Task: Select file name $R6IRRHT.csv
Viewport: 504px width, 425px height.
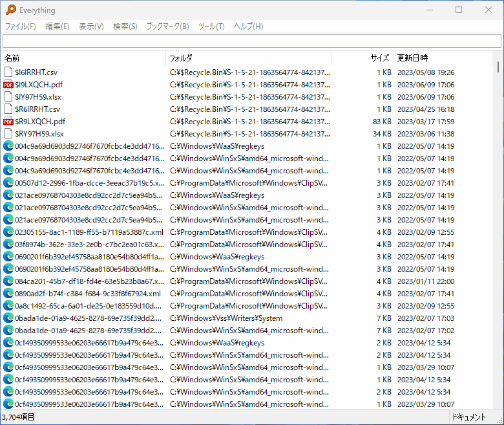Action: (37, 109)
